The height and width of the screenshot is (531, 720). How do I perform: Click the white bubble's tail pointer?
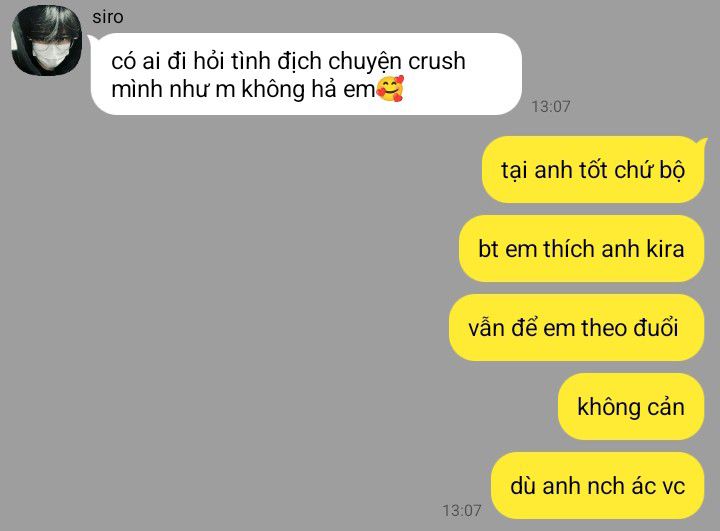pos(92,40)
